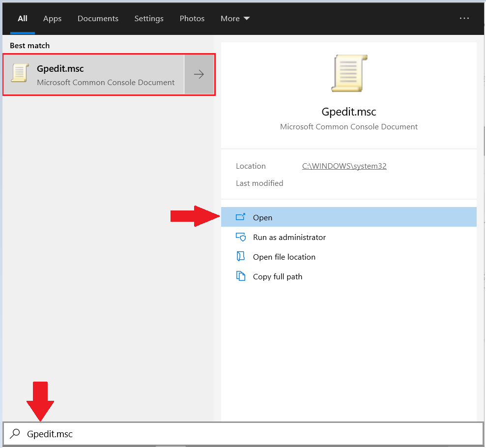Switch to the Apps tab

pos(52,19)
